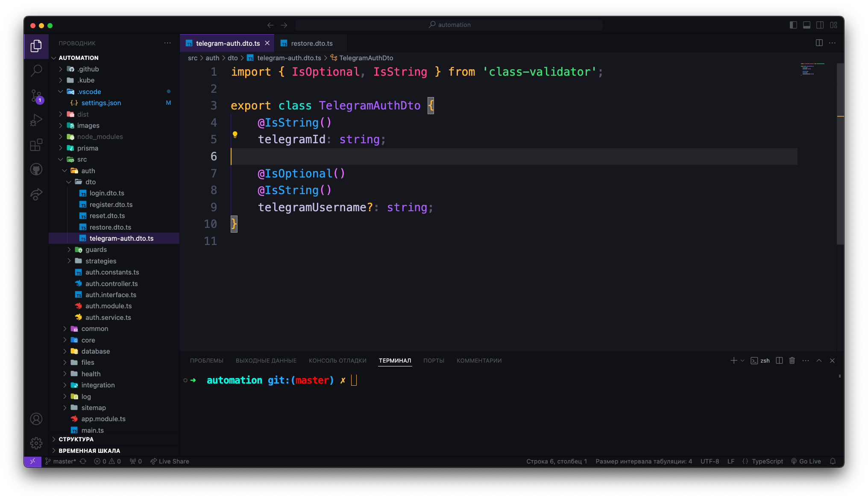
Task: Toggle the bottom panel visibility
Action: tap(806, 25)
